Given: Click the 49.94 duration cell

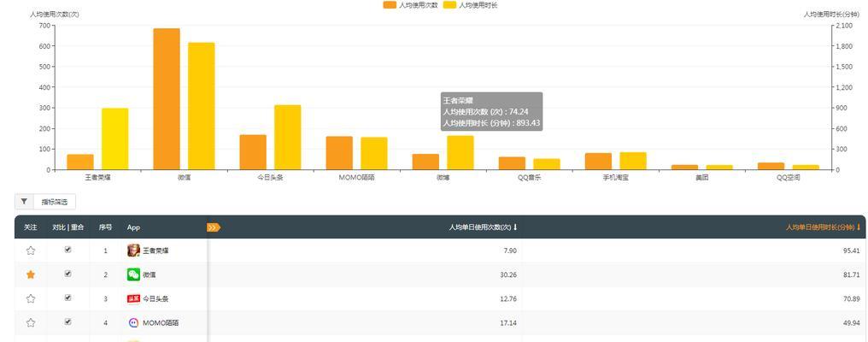Looking at the screenshot, I should pyautogui.click(x=852, y=322).
